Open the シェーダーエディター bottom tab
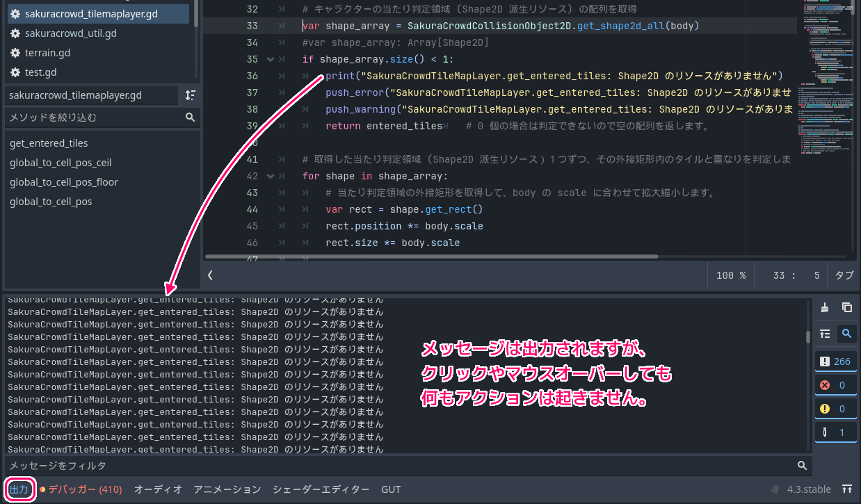The width and height of the screenshot is (861, 504). click(321, 489)
